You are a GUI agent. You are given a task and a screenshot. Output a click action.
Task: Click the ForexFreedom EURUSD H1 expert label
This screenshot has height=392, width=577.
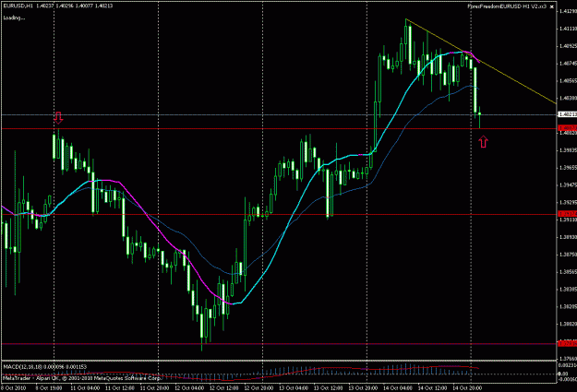click(507, 6)
